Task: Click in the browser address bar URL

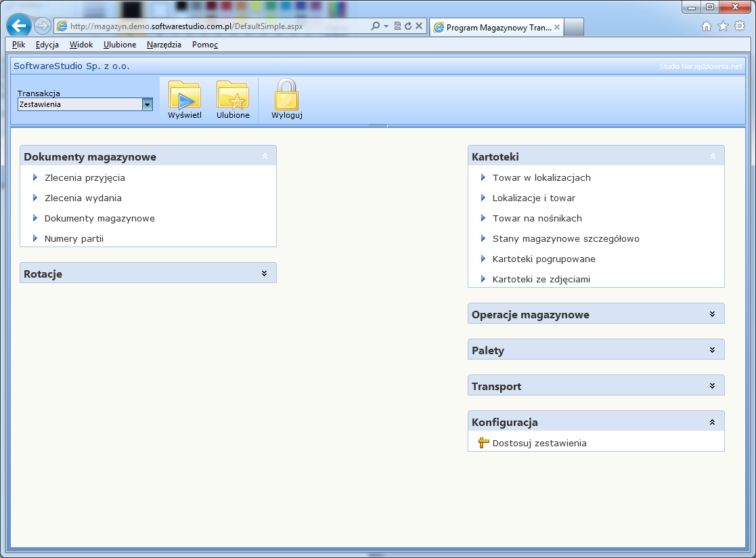Action: point(187,26)
